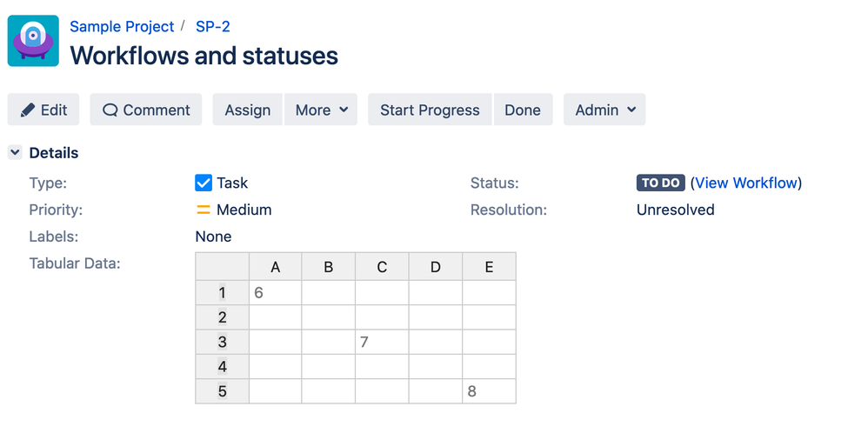Open the SP-2 issue key link
The image size is (868, 433).
pyautogui.click(x=213, y=26)
